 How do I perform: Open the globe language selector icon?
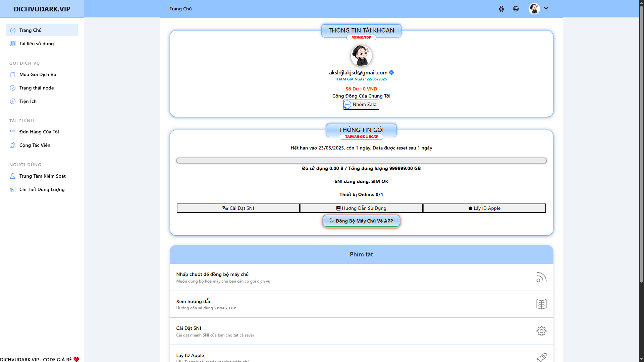point(516,9)
